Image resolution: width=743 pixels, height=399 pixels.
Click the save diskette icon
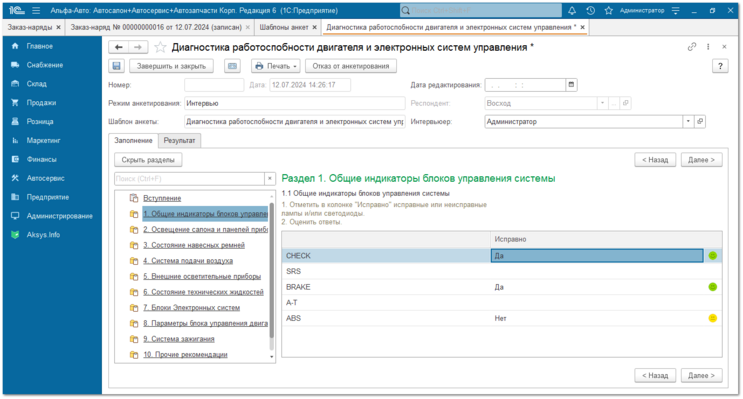[x=117, y=66]
